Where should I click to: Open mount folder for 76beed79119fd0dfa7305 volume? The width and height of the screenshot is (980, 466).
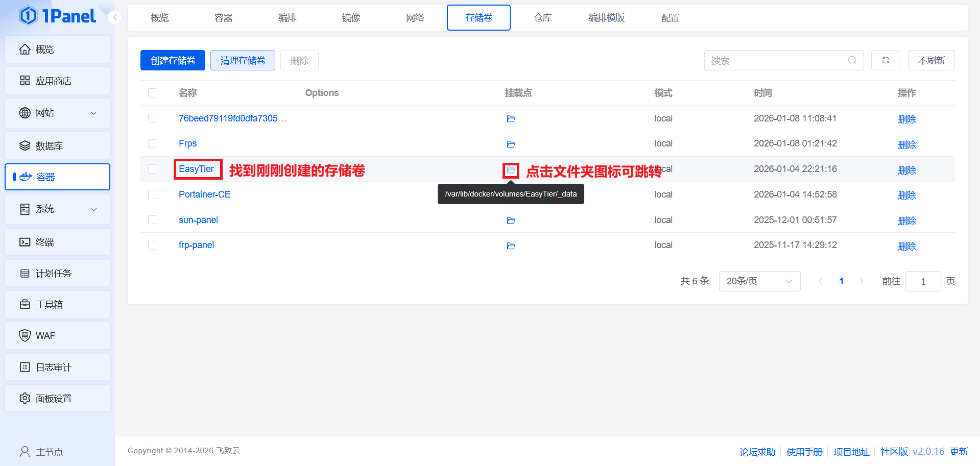511,119
